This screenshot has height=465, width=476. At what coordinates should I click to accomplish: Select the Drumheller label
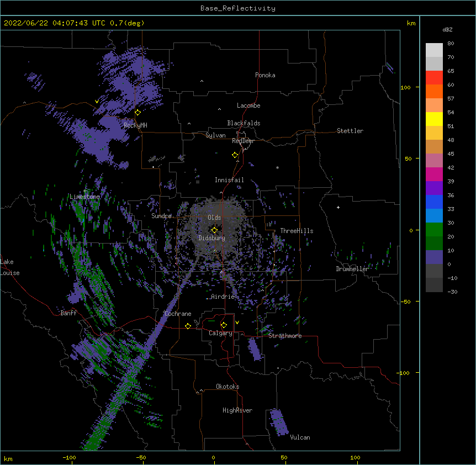tap(352, 269)
